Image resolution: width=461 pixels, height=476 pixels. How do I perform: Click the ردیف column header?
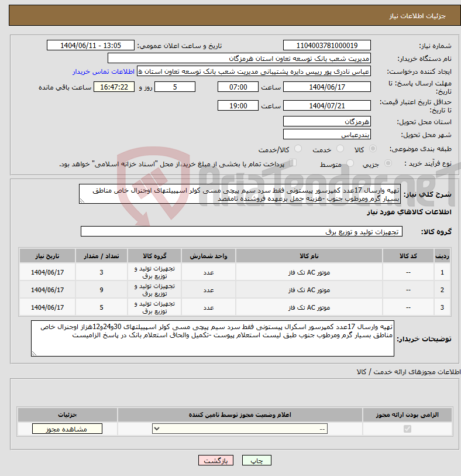pyautogui.click(x=442, y=256)
